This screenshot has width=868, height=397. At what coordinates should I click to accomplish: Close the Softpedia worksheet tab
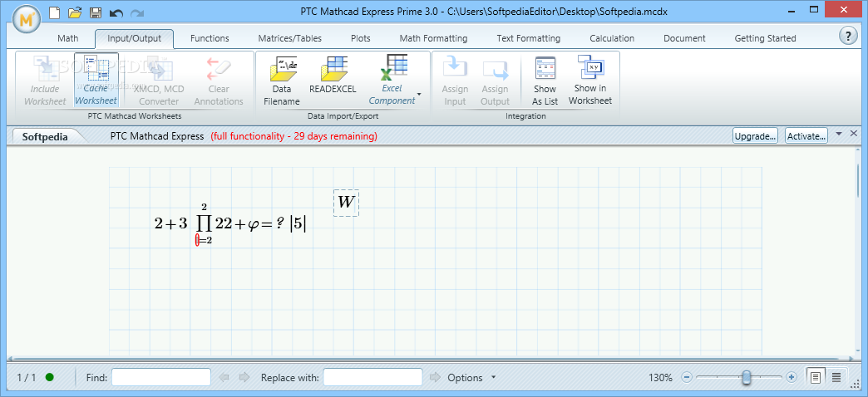point(854,133)
